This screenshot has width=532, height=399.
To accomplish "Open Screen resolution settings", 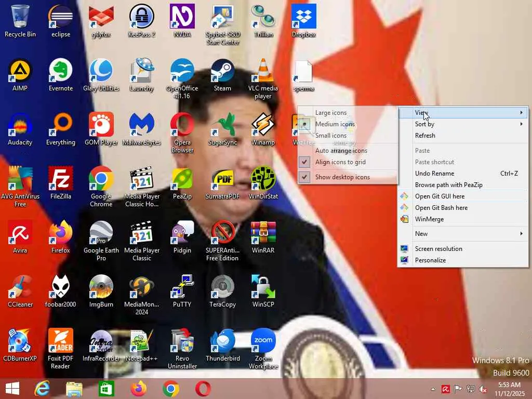I will (463, 249).
